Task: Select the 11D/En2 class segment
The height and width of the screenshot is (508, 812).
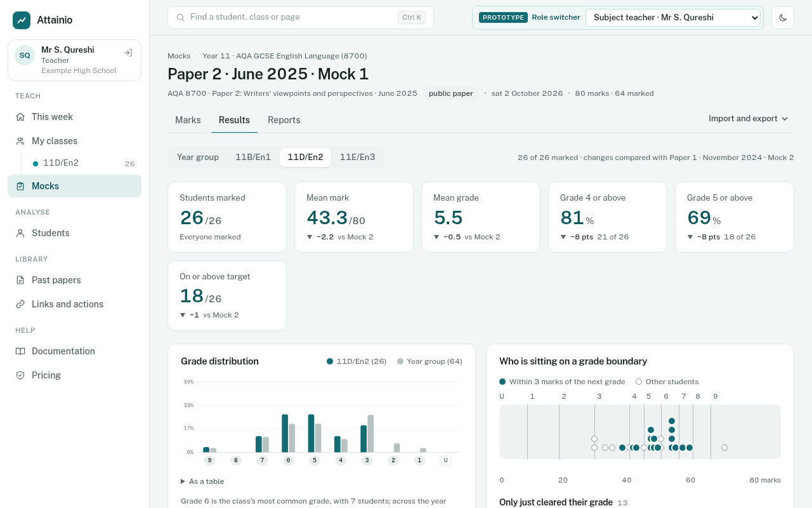Action: coord(305,157)
